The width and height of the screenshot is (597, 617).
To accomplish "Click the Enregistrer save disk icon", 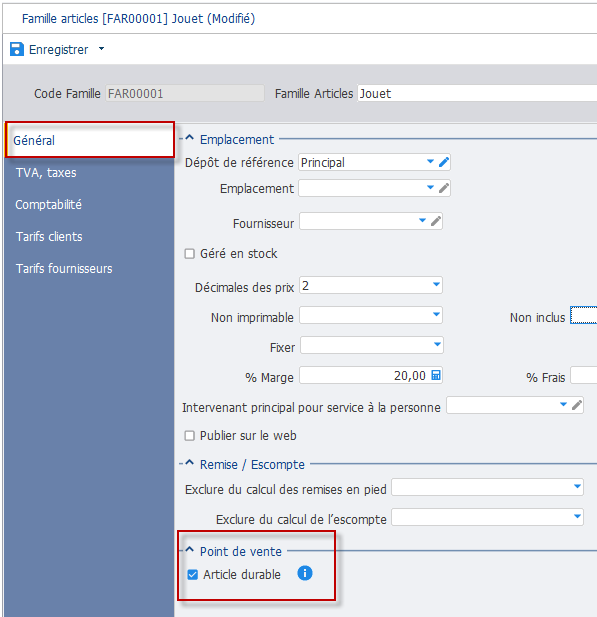I will click(x=17, y=49).
